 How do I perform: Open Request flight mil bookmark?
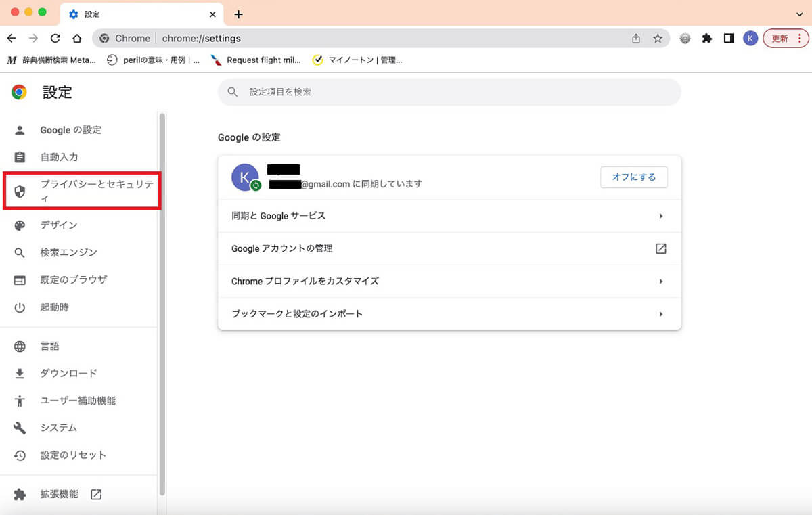coord(256,60)
